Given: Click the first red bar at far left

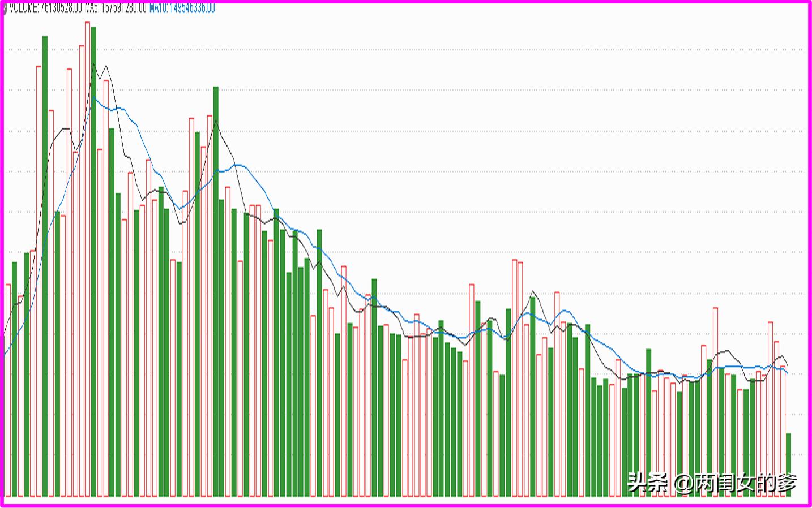Looking at the screenshot, I should point(8,390).
